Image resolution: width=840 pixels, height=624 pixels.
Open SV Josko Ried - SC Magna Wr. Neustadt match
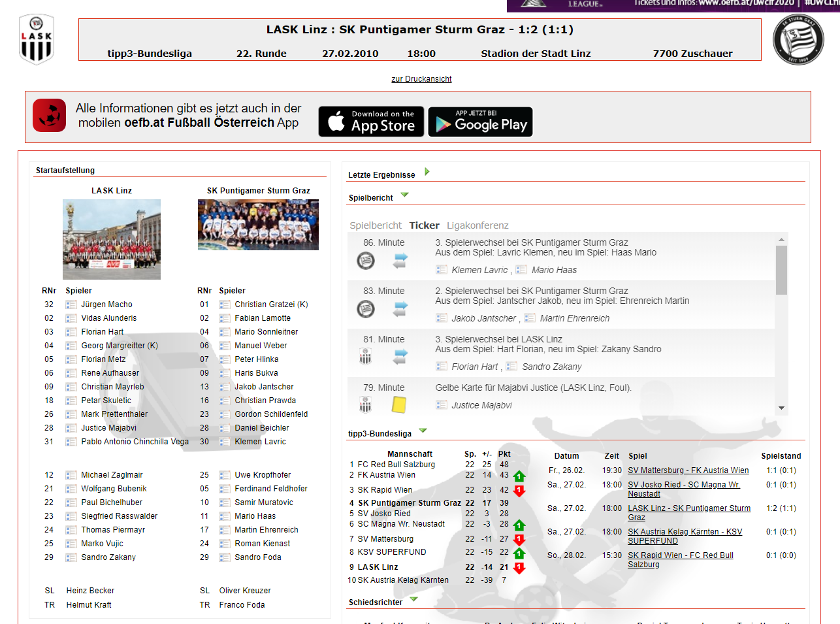[x=684, y=489]
